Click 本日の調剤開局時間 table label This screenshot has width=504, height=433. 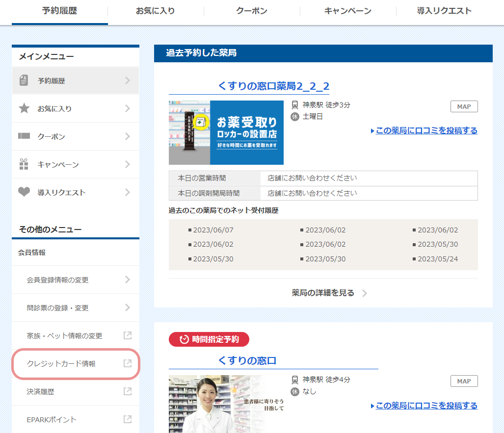(215, 193)
